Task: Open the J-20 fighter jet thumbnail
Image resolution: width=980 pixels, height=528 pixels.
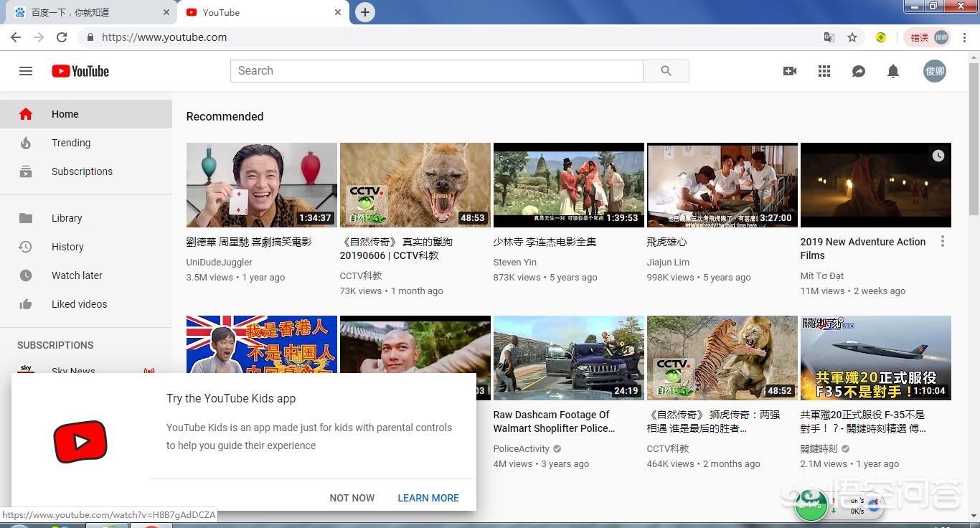Action: [876, 358]
